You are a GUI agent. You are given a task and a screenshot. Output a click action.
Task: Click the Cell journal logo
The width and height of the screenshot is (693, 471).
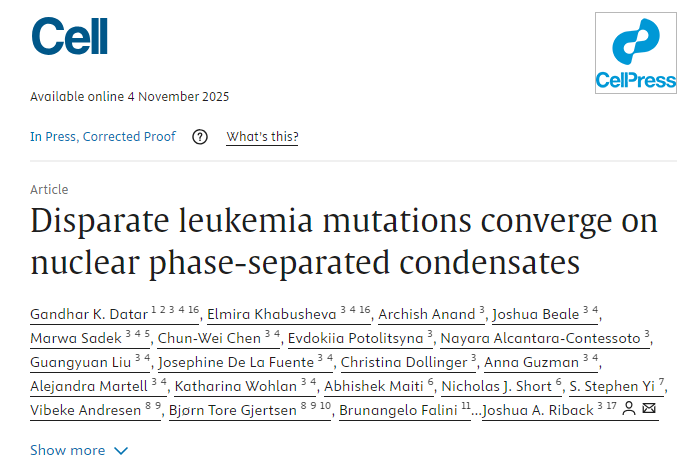click(69, 37)
